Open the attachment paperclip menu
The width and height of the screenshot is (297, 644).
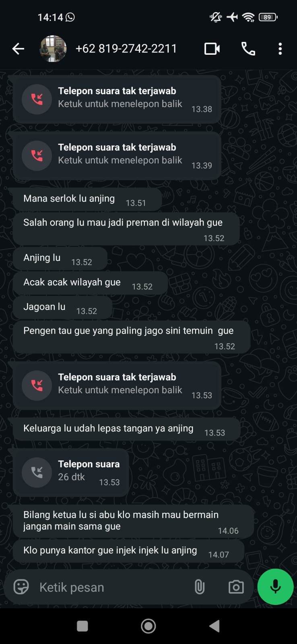click(200, 587)
